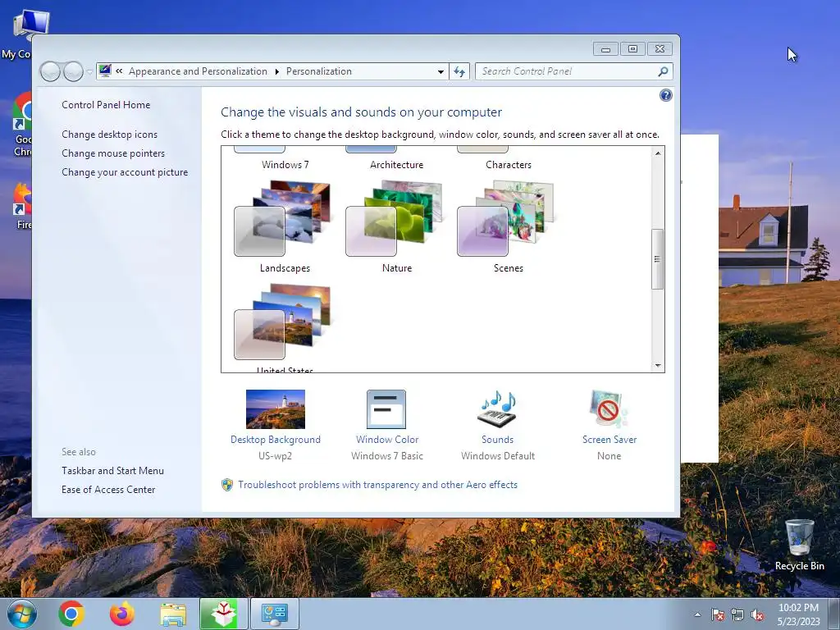Click theme list scroll up arrow
The width and height of the screenshot is (840, 630).
pyautogui.click(x=658, y=153)
